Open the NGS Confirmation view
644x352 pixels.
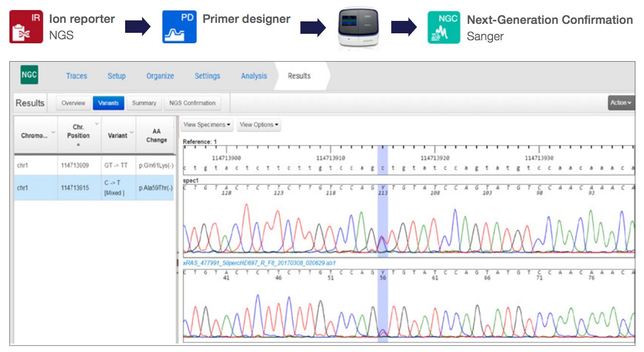tap(192, 103)
